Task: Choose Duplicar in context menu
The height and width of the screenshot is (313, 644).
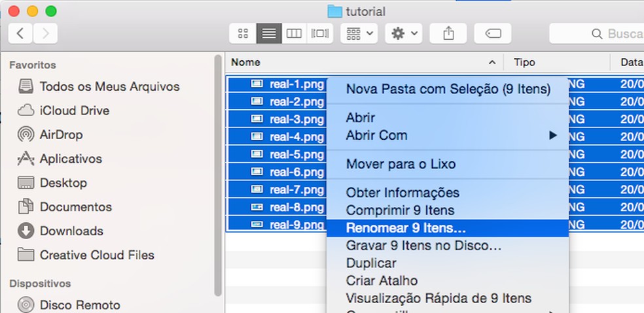Action: [448, 263]
